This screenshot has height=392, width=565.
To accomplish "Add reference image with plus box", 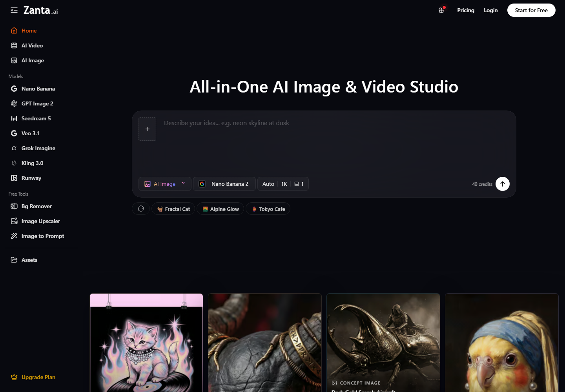I will [x=148, y=129].
